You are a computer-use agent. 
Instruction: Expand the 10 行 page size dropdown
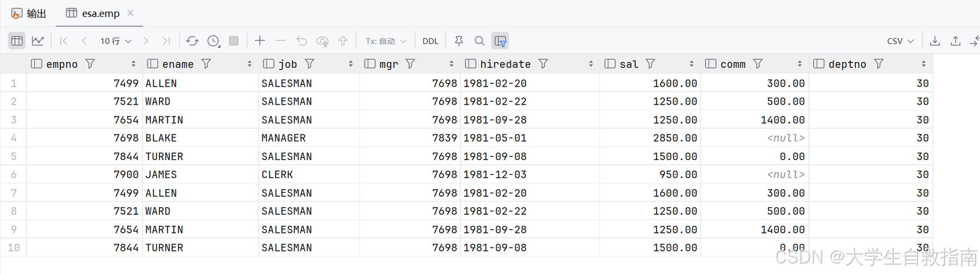(x=116, y=41)
